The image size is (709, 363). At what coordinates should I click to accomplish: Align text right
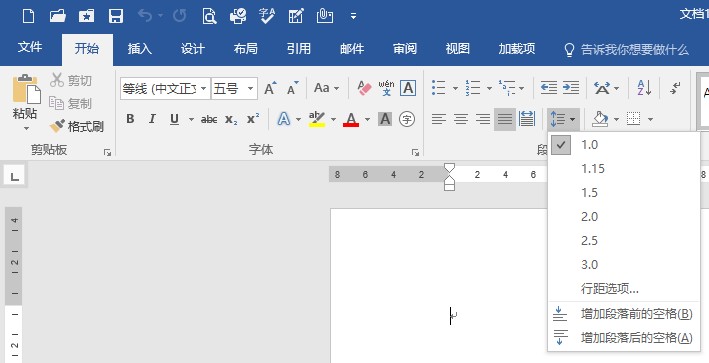(x=483, y=119)
